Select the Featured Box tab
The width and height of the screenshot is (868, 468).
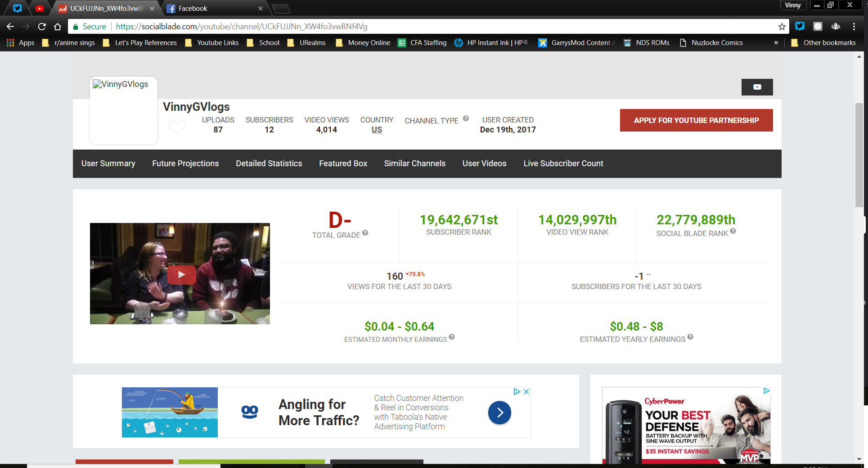(343, 164)
